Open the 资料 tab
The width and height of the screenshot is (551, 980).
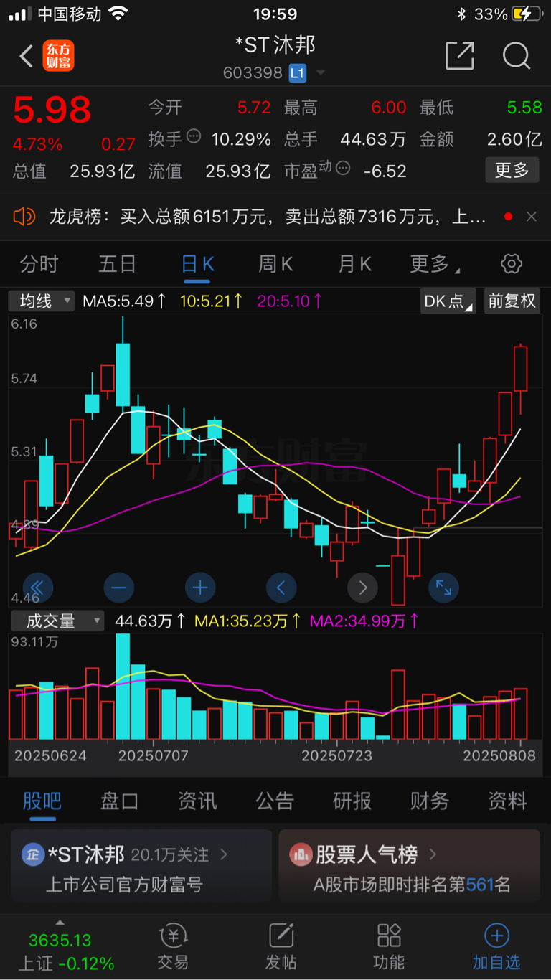click(507, 801)
